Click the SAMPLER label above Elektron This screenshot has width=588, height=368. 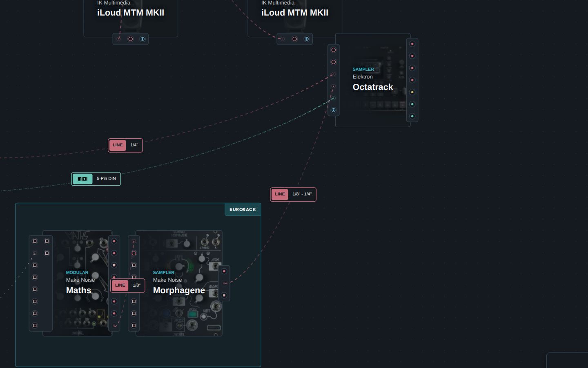[x=363, y=70]
